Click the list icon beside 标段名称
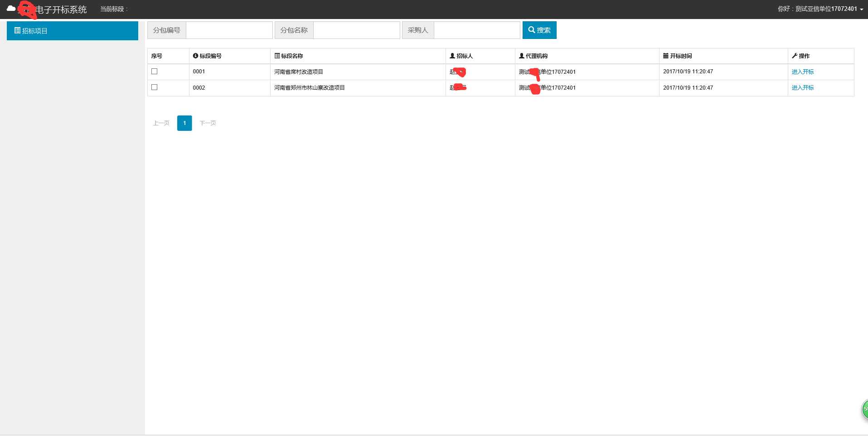The width and height of the screenshot is (868, 436). [x=277, y=56]
